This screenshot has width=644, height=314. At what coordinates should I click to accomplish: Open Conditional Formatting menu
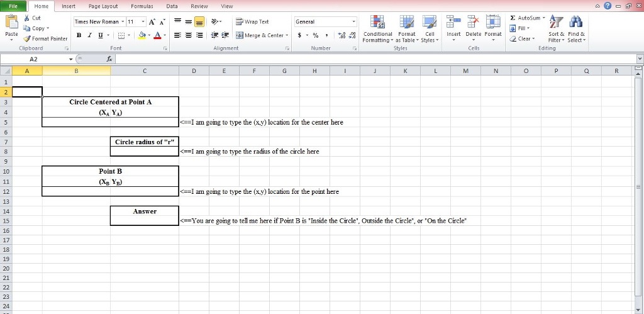(x=377, y=29)
